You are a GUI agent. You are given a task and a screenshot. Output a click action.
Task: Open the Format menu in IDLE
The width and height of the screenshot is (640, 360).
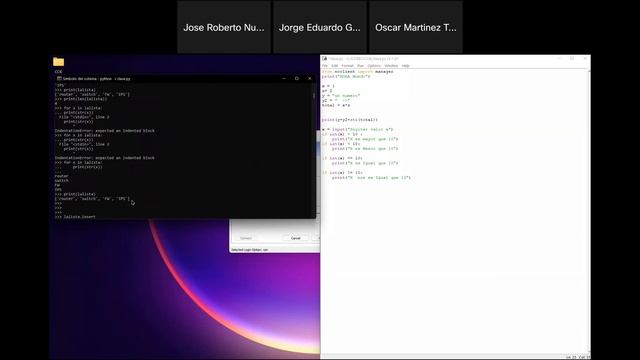[x=347, y=66]
